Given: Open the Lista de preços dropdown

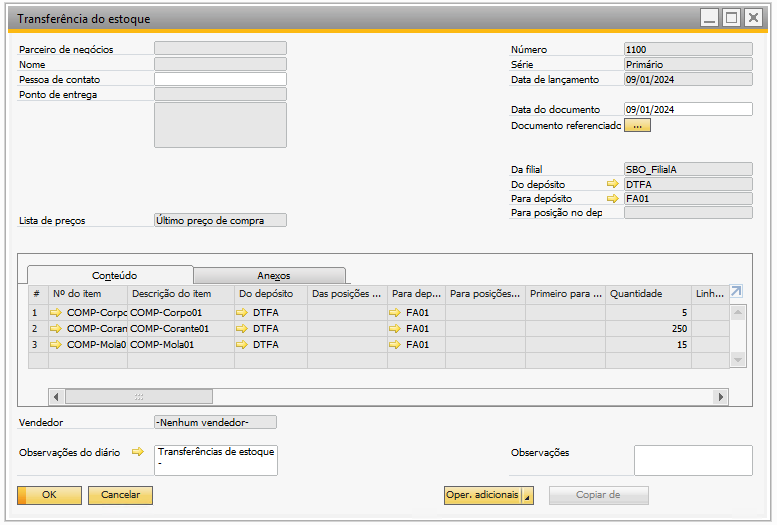Looking at the screenshot, I should click(220, 220).
